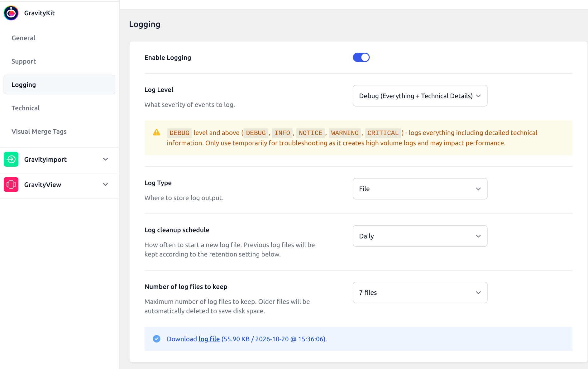
Task: Click the NOTICE level code tag
Action: coord(311,133)
